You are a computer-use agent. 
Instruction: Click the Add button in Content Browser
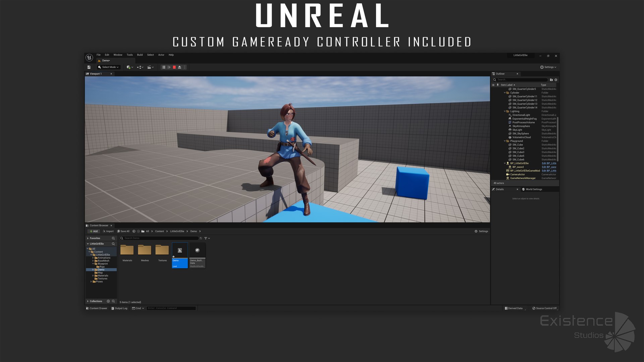[94, 231]
